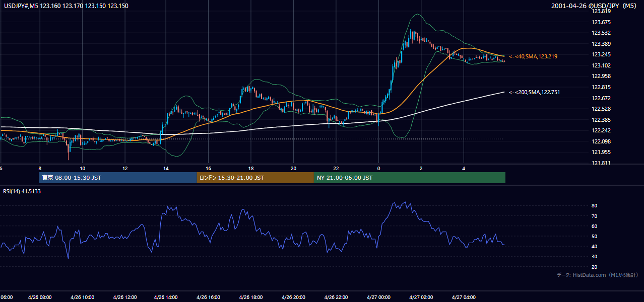This screenshot has width=644, height=302.
Task: Click price level 122.098 on the axis
Action: coord(601,141)
